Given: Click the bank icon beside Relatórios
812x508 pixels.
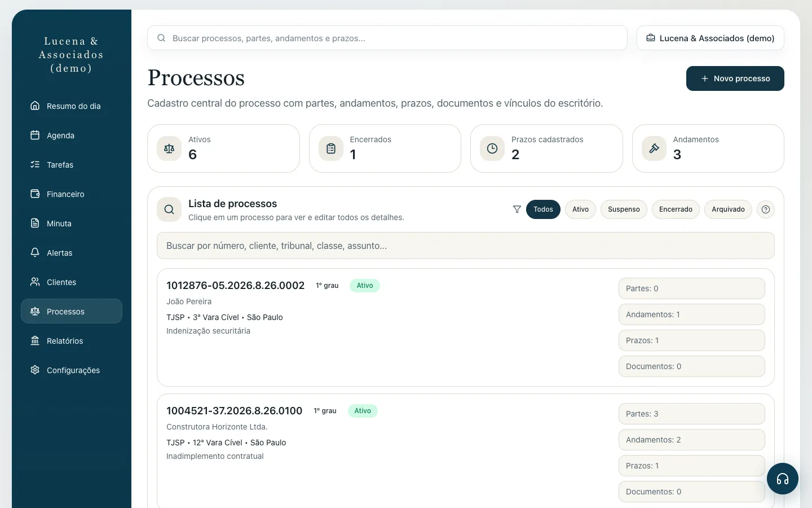Looking at the screenshot, I should tap(35, 340).
